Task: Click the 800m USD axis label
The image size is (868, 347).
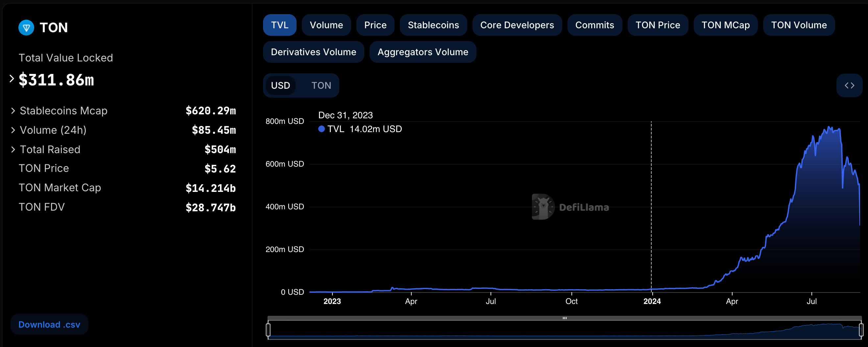Action: [284, 121]
